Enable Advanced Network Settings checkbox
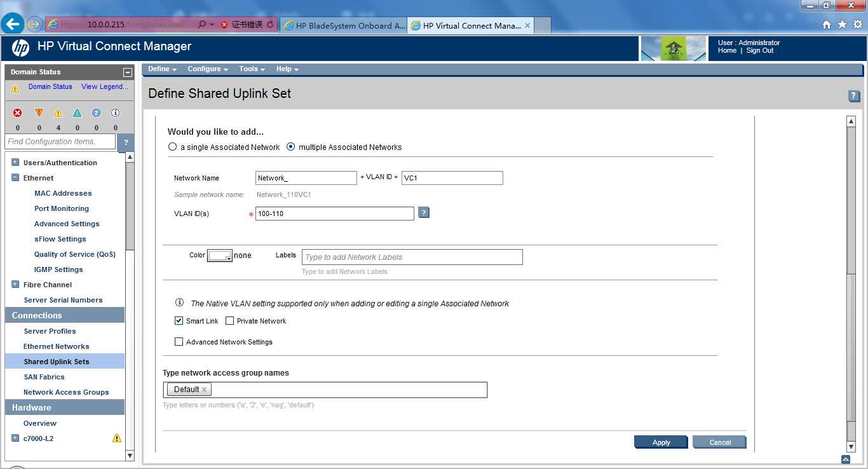 (179, 342)
